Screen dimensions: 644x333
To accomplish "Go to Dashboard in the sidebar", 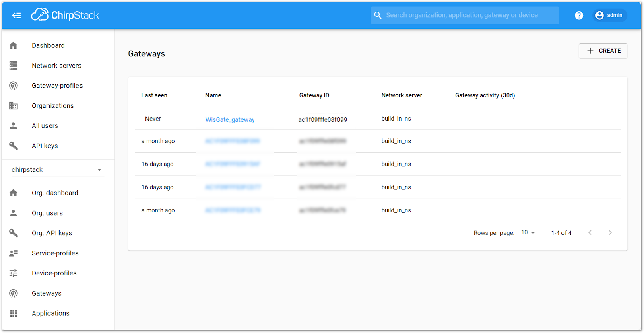I will pyautogui.click(x=48, y=45).
